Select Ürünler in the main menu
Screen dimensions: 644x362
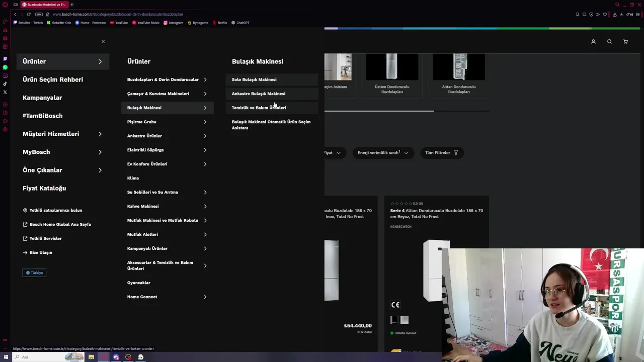click(x=63, y=61)
